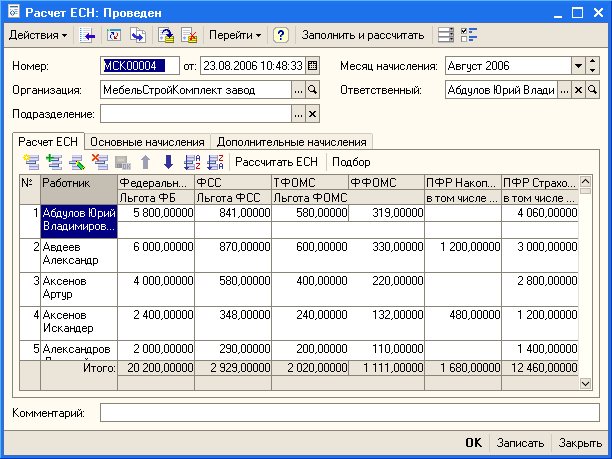This screenshot has height=459, width=612.
Task: Click ellipsis select button for Подразделение
Action: [x=298, y=114]
